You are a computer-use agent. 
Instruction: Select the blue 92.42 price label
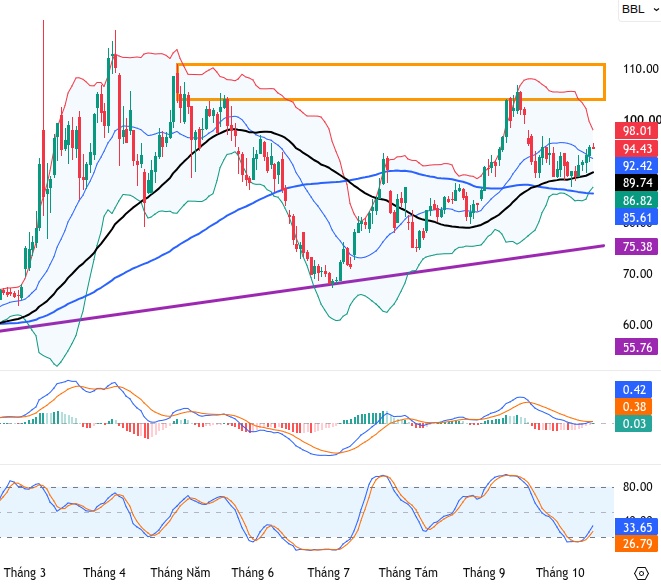(x=637, y=165)
